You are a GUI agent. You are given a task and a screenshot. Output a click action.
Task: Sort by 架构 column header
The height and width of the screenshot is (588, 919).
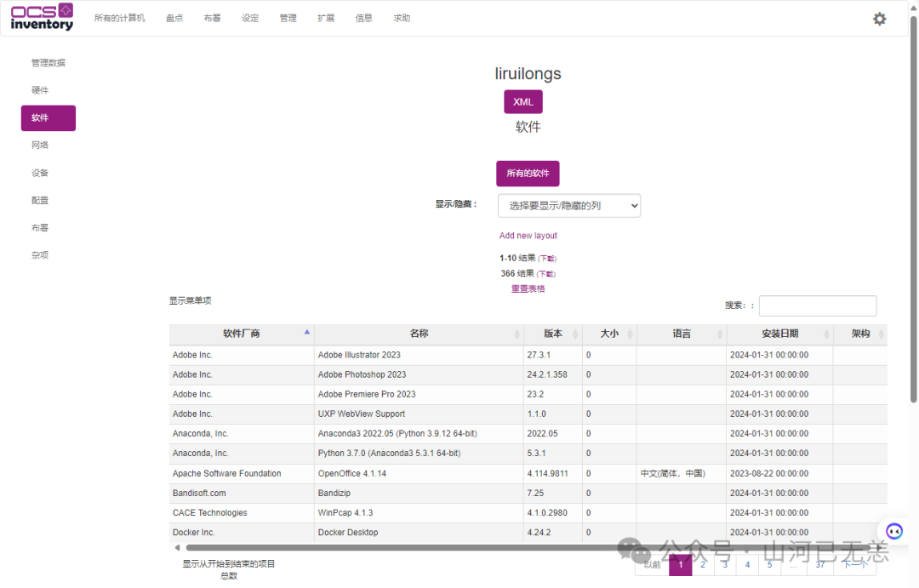(859, 334)
